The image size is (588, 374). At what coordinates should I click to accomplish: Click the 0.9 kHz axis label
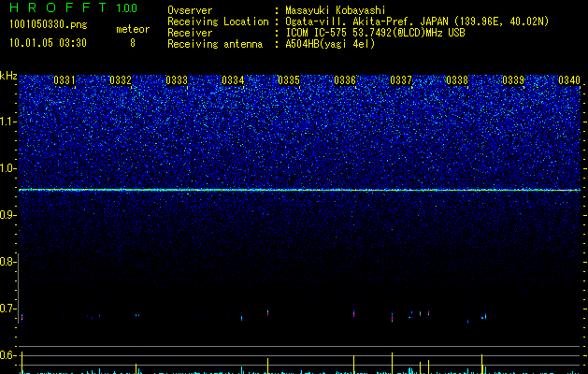click(x=7, y=215)
